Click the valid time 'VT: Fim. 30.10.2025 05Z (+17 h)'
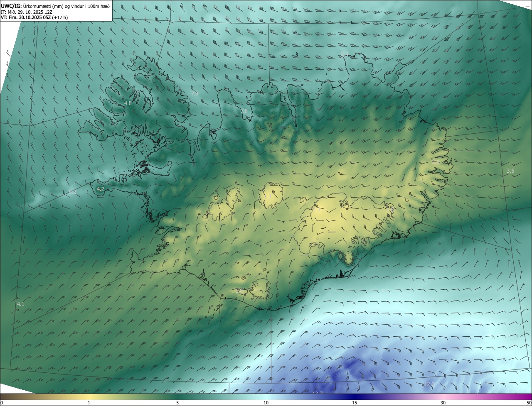Viewport: 532px width, 406px height. [x=34, y=17]
